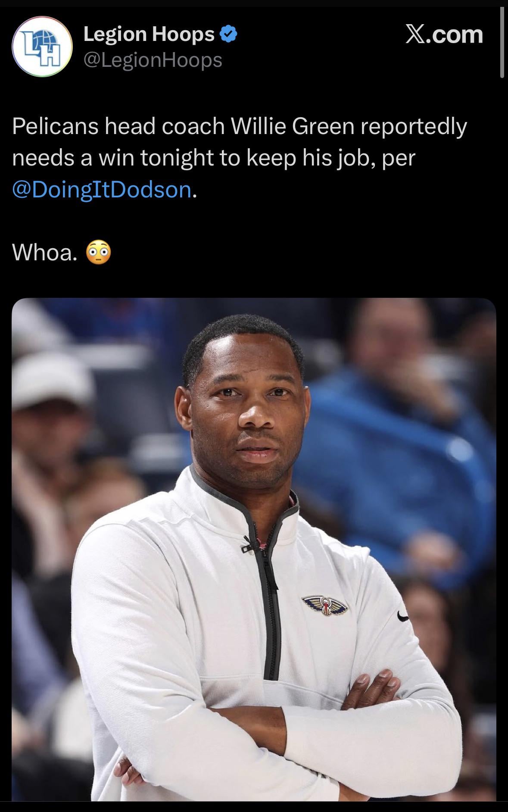508x812 pixels.
Task: Click the X.com source label
Action: pyautogui.click(x=444, y=34)
